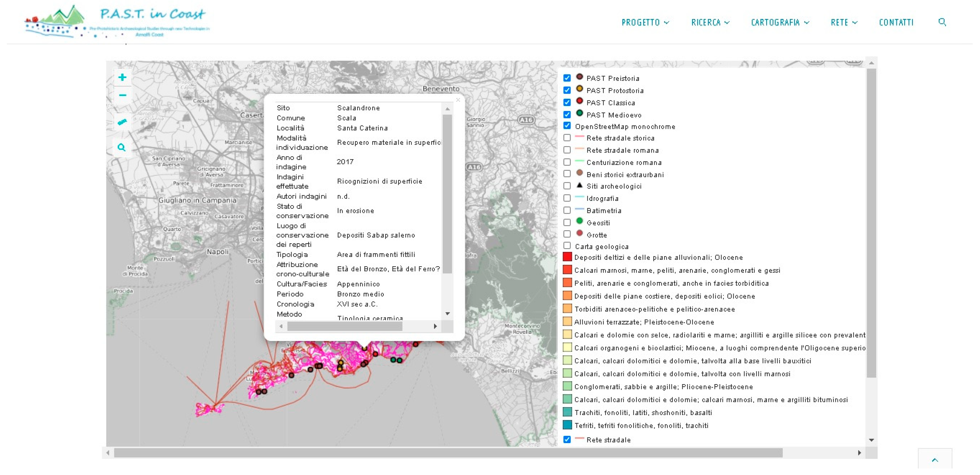The height and width of the screenshot is (475, 980).
Task: Toggle the Carta geologica layer
Action: 567,246
